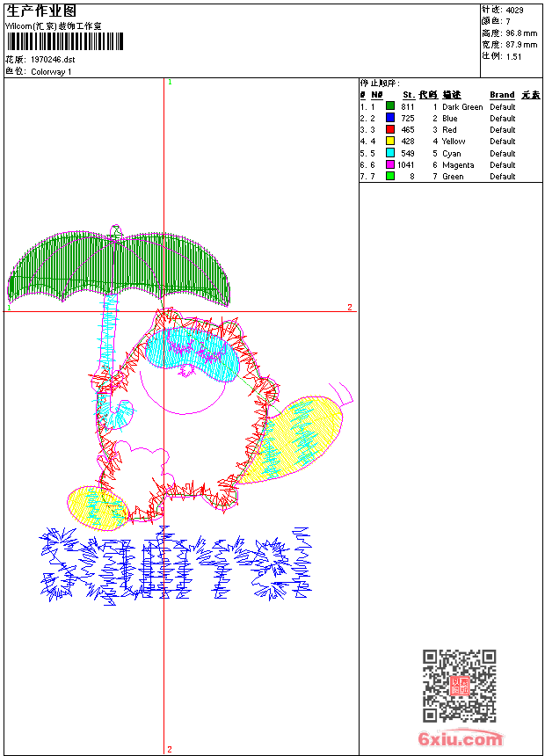The width and height of the screenshot is (545, 756).
Task: Click the "Cyan" description text
Action: [452, 153]
